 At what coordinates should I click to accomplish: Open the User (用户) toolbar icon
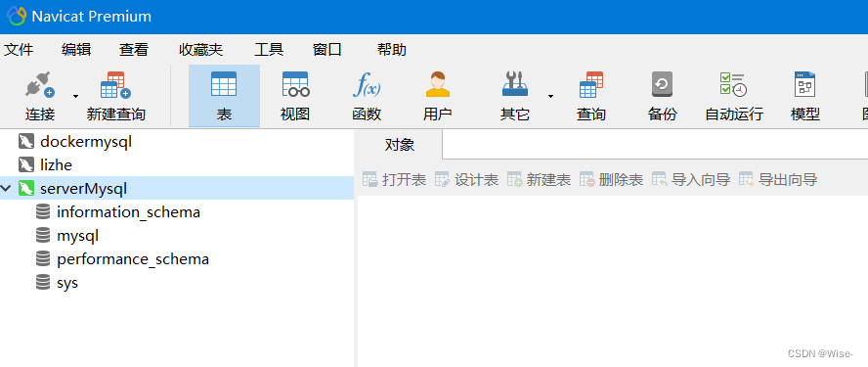click(438, 85)
